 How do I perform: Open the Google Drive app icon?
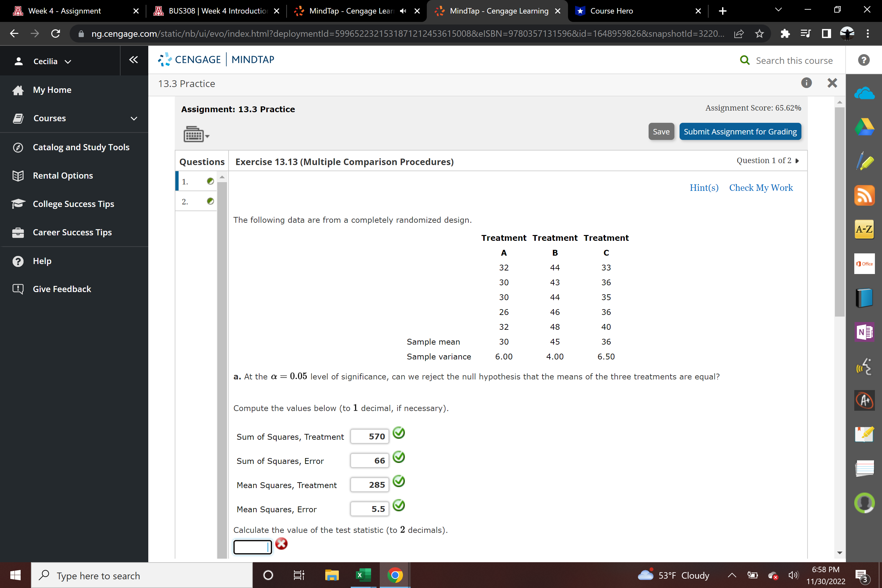tap(864, 127)
